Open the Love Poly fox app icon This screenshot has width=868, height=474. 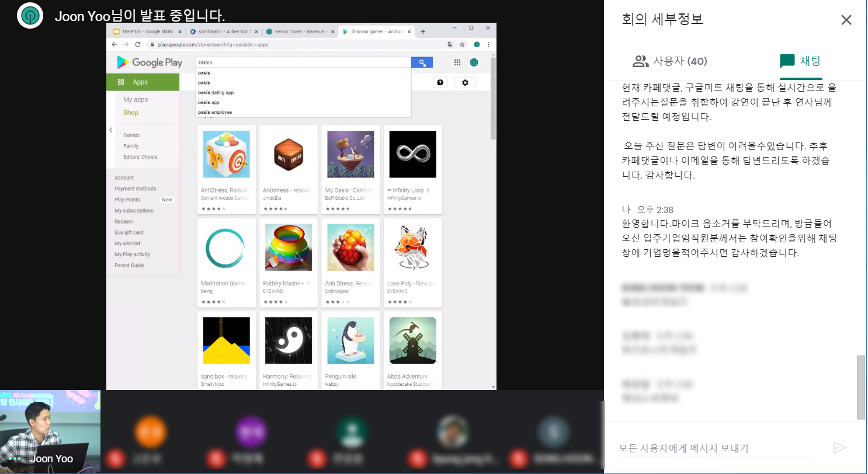pyautogui.click(x=413, y=248)
